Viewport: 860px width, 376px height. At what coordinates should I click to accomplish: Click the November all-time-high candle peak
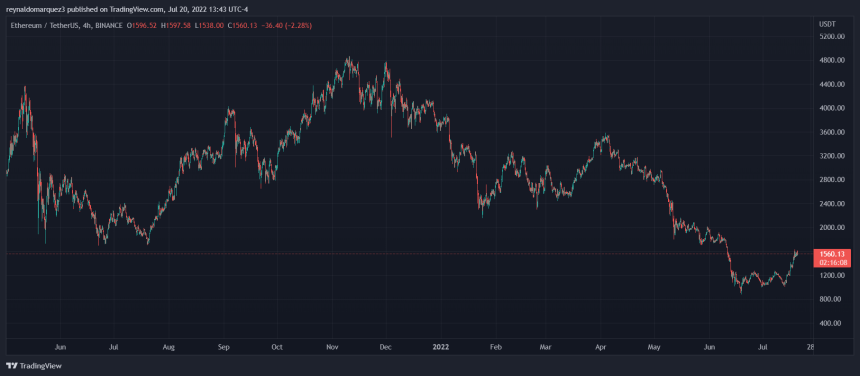pyautogui.click(x=348, y=57)
